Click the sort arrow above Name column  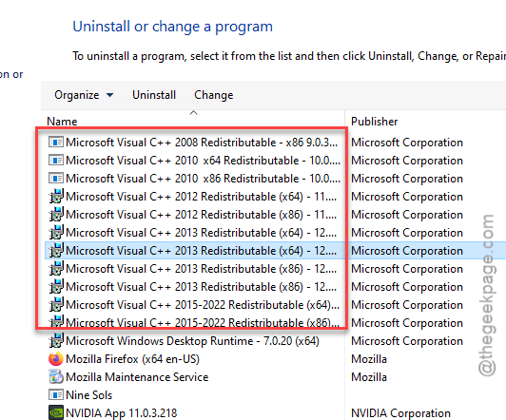click(193, 112)
